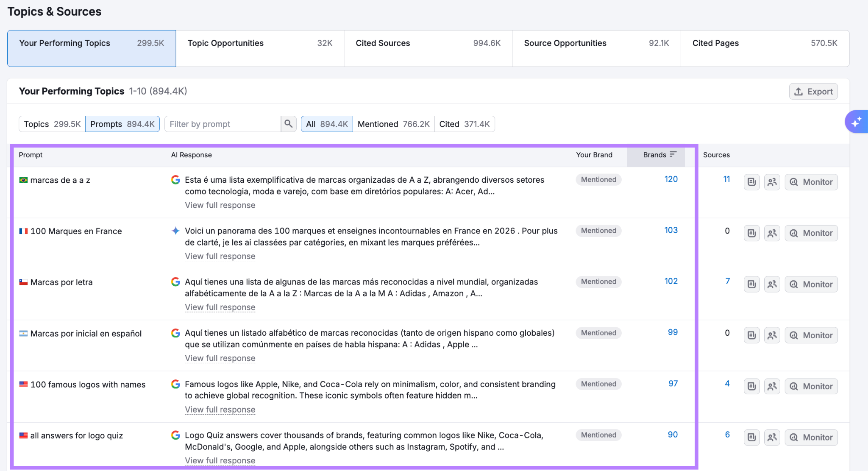Switch to the Source Opportunities tab
This screenshot has height=471, width=868.
pyautogui.click(x=596, y=48)
